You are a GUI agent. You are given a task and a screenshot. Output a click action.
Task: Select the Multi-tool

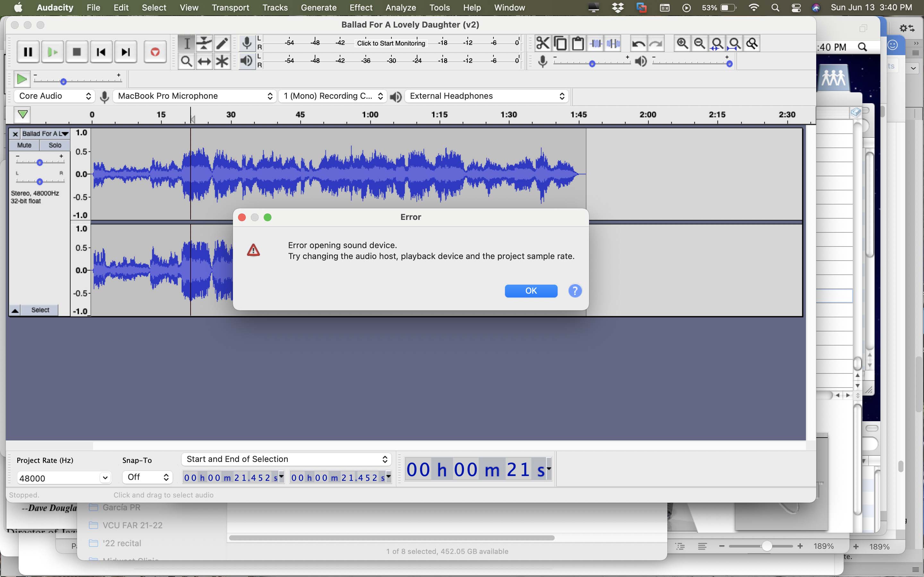[x=222, y=61]
